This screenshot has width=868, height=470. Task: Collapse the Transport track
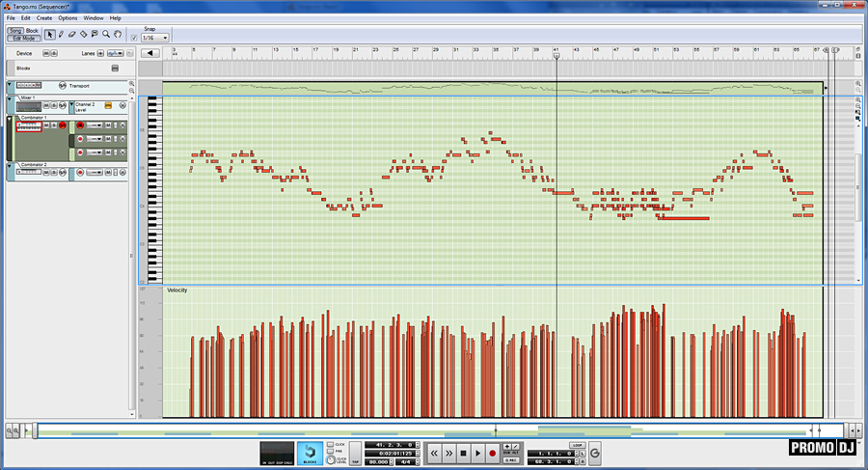(10, 84)
